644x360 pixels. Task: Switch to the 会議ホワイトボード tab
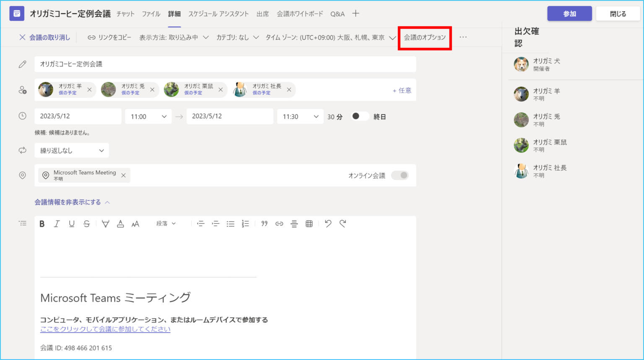point(300,14)
